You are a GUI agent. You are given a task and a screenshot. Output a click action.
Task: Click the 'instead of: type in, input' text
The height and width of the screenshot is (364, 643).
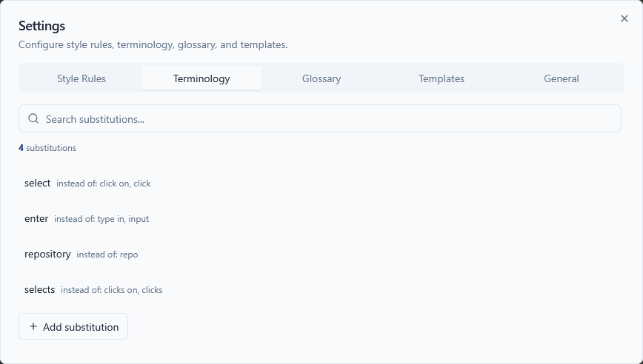coord(101,219)
